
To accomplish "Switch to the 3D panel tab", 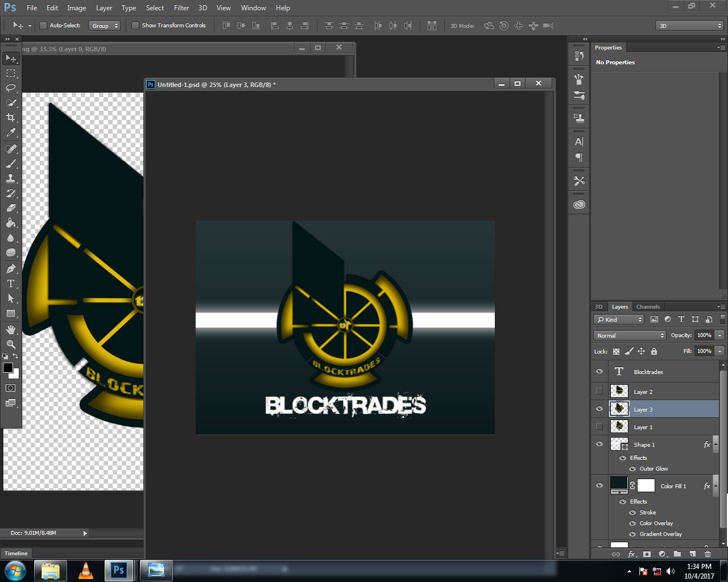I will point(598,307).
